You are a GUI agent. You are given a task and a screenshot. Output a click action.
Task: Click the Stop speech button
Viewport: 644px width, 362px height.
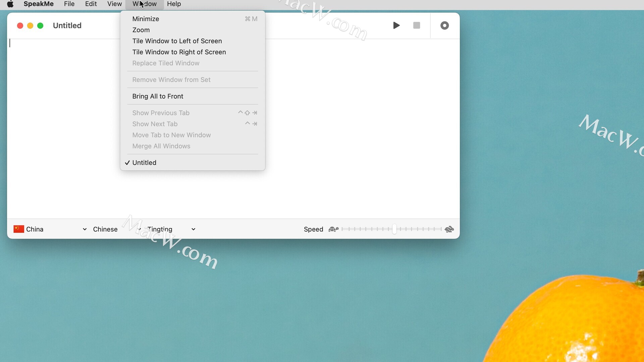(417, 25)
